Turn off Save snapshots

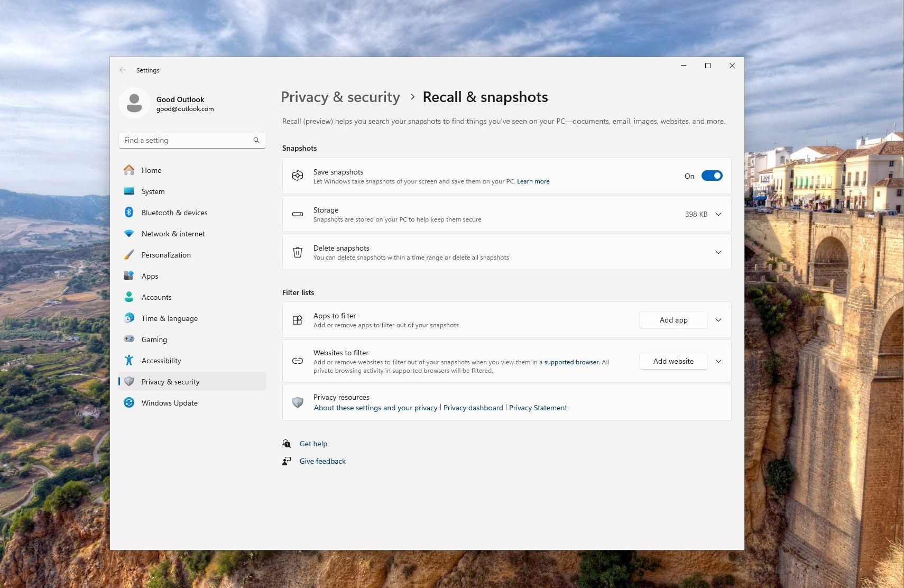pyautogui.click(x=712, y=175)
